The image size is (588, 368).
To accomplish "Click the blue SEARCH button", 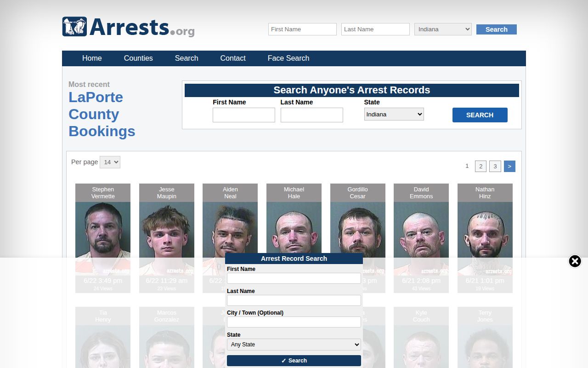I will (x=480, y=115).
